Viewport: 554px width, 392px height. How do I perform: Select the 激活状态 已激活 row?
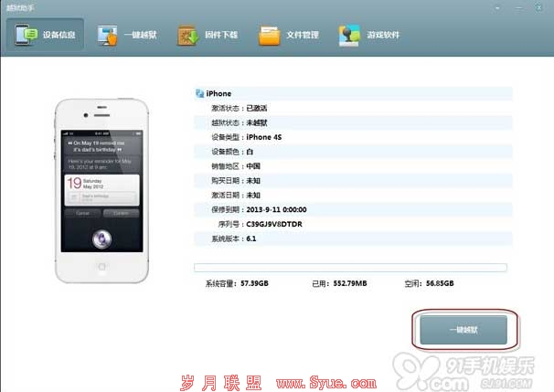click(353, 108)
